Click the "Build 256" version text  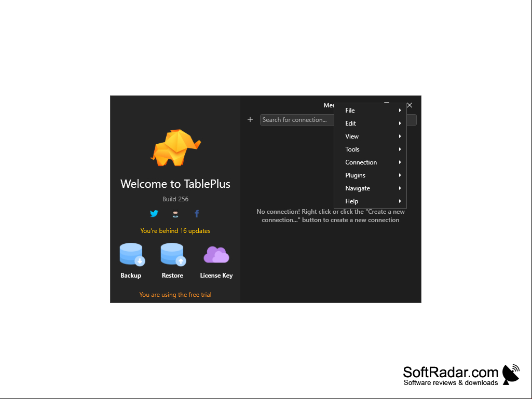pos(175,199)
